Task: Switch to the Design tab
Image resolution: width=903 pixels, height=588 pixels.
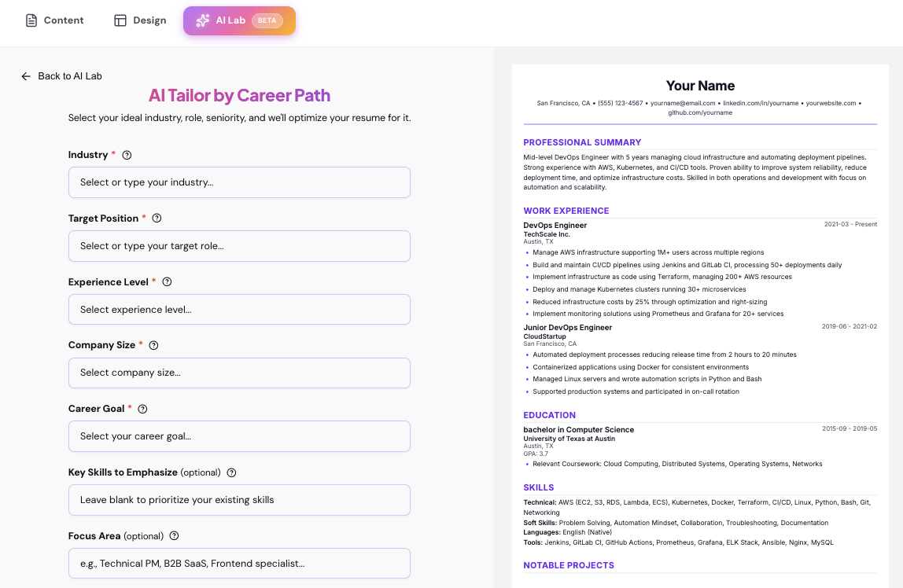Action: (140, 20)
